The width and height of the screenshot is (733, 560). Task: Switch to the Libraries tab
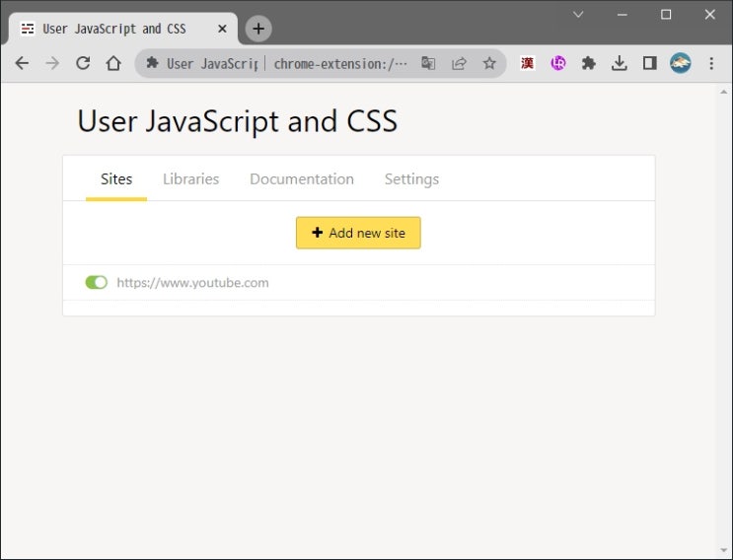coord(190,178)
